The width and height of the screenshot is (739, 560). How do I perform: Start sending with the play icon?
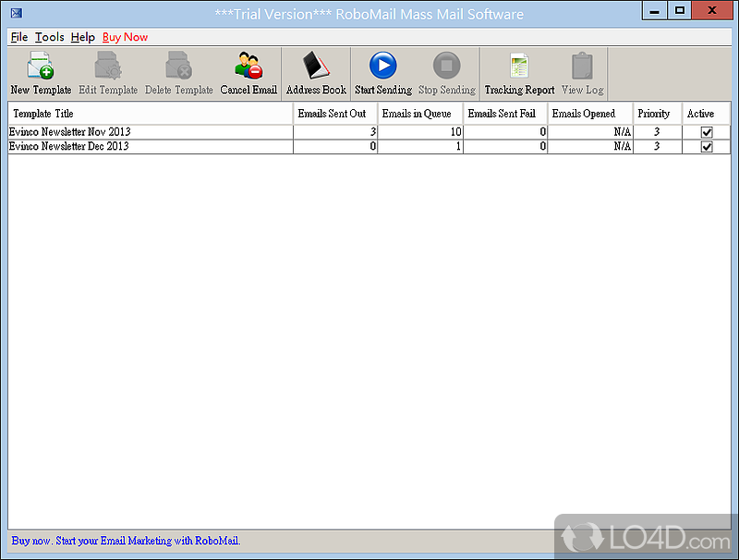382,67
